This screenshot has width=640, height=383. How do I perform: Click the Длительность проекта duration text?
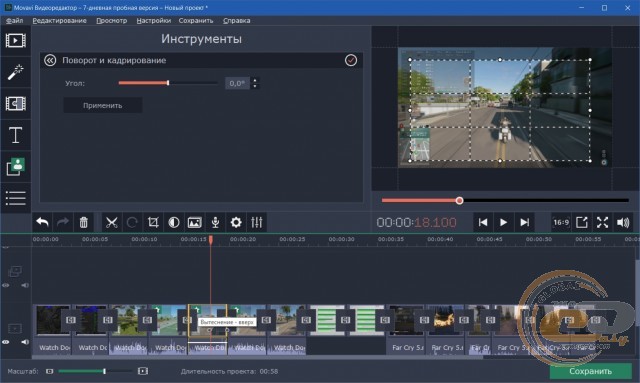pos(229,372)
